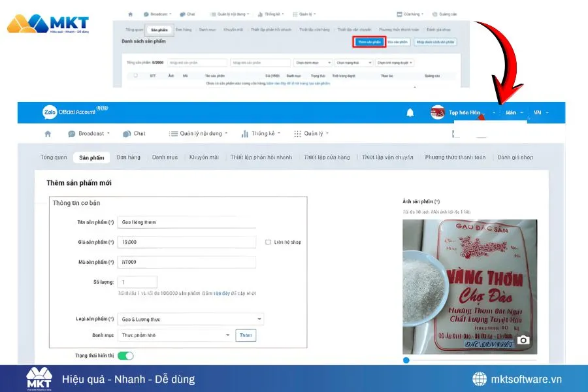Open the Chat icon in the top bar
The width and height of the screenshot is (588, 392).
point(126,133)
